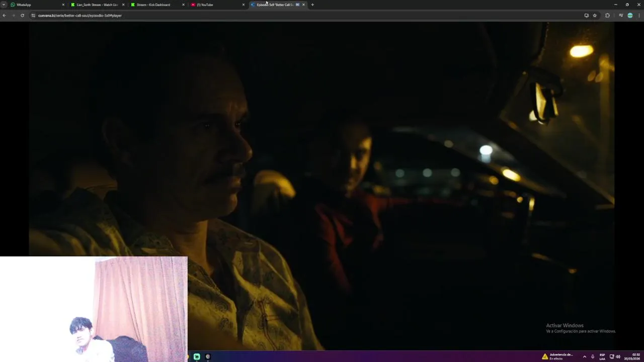This screenshot has width=644, height=362.
Task: Click the media indicator on Episodio tab
Action: pos(297,5)
